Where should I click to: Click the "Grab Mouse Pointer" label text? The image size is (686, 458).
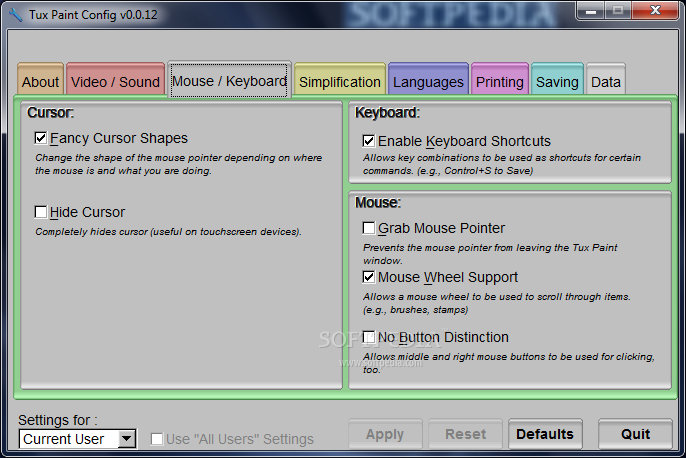click(441, 228)
